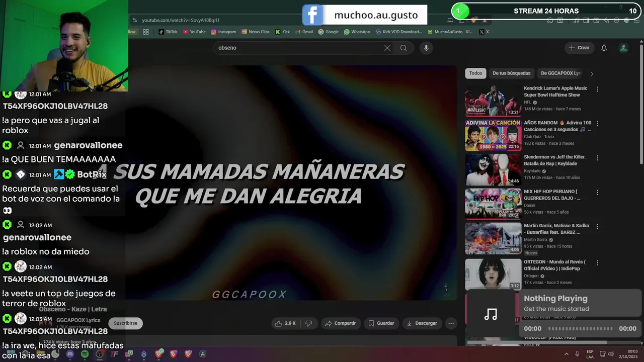The image size is (644, 362).
Task: Open the Instagram bookmark
Action: click(x=223, y=32)
